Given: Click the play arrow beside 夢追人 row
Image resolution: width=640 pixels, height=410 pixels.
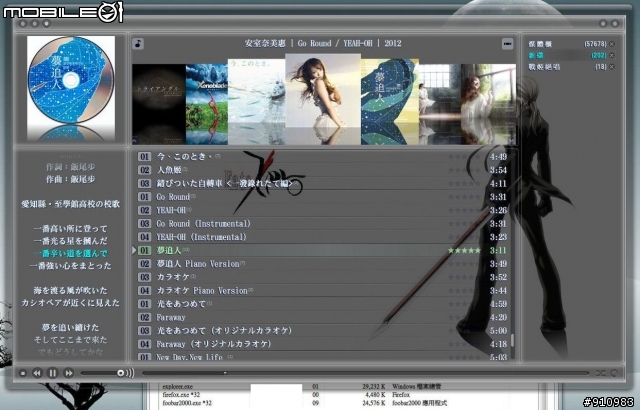Looking at the screenshot, I should pyautogui.click(x=134, y=250).
